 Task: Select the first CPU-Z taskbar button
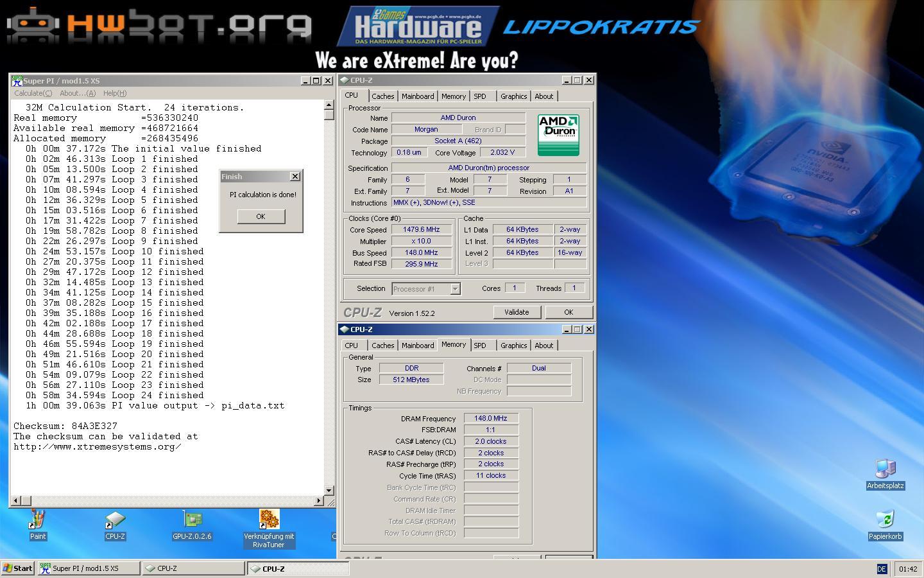coord(193,568)
